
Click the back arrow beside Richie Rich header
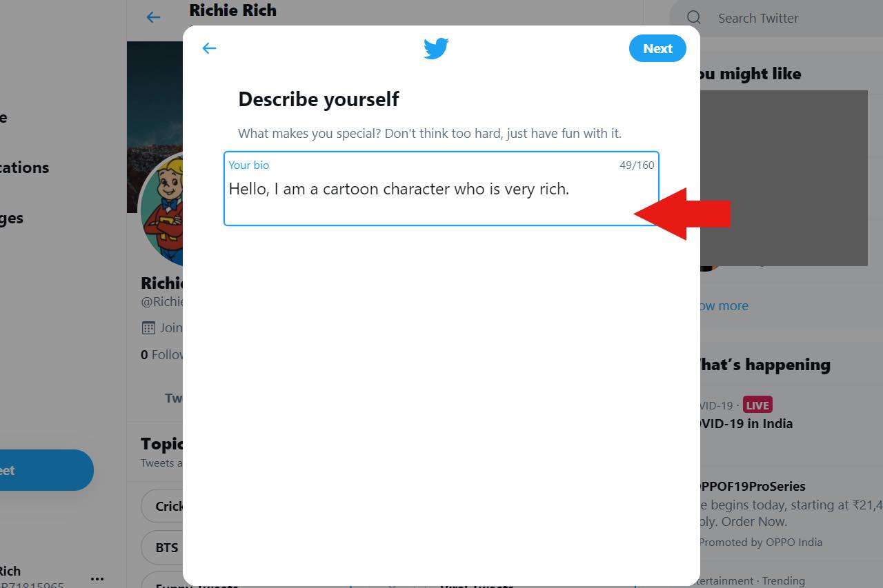153,18
